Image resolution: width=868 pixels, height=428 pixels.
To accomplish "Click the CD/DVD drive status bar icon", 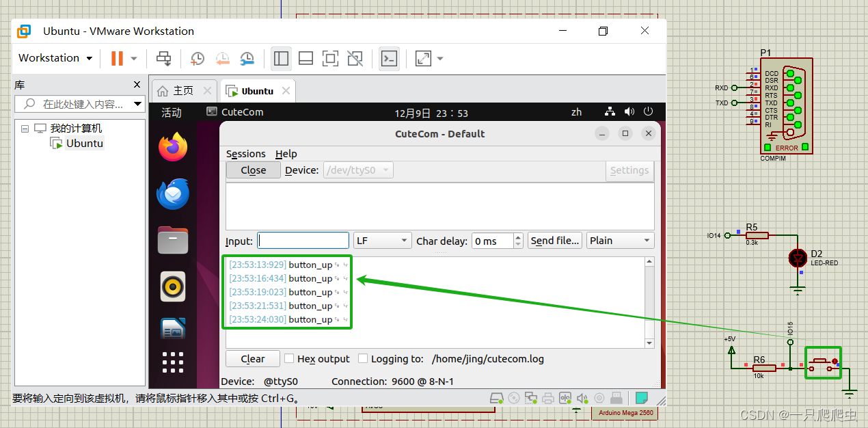I will click(514, 397).
